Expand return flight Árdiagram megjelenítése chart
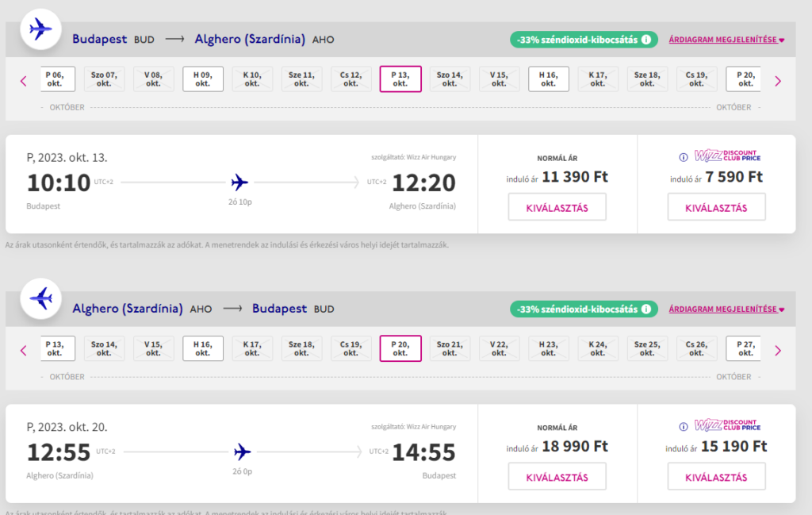This screenshot has height=515, width=812. click(726, 309)
